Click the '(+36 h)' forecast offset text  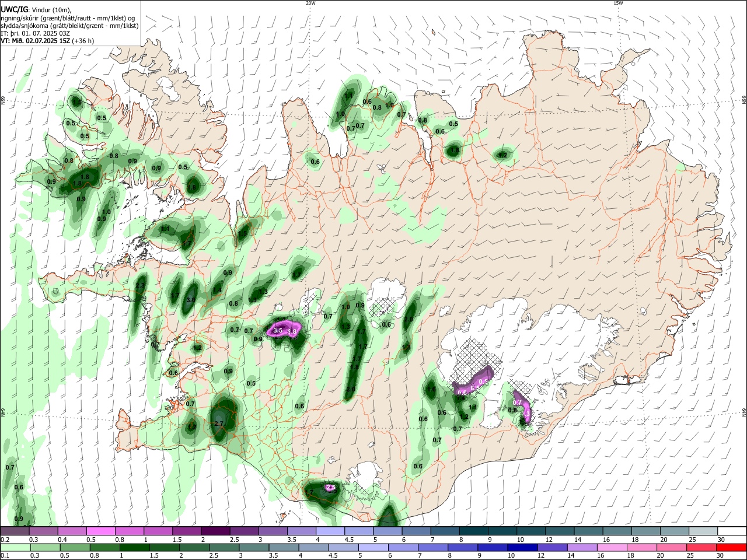coord(83,41)
